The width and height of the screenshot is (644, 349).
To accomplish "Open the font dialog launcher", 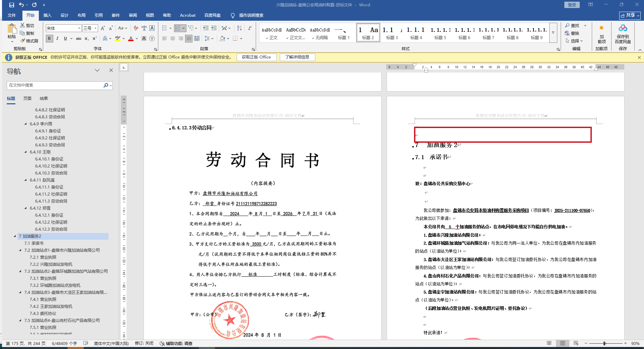I will 155,49.
